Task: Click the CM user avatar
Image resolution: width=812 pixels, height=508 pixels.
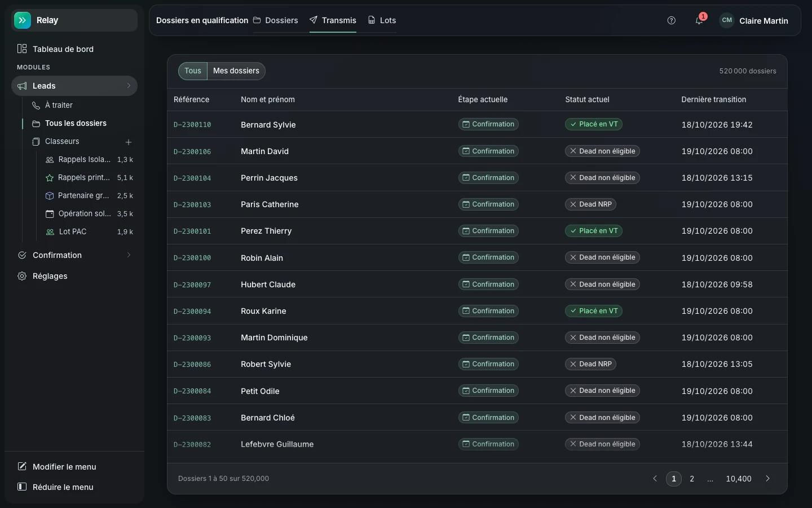Action: pos(727,20)
